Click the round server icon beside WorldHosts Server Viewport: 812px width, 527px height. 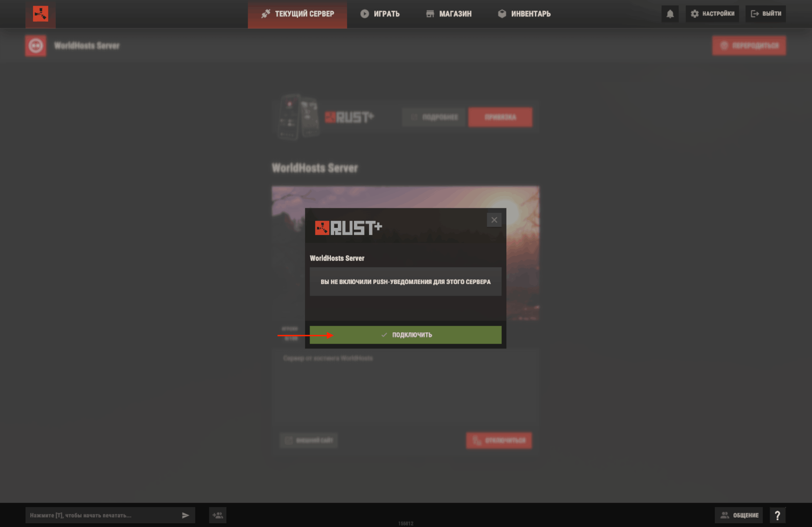point(35,46)
